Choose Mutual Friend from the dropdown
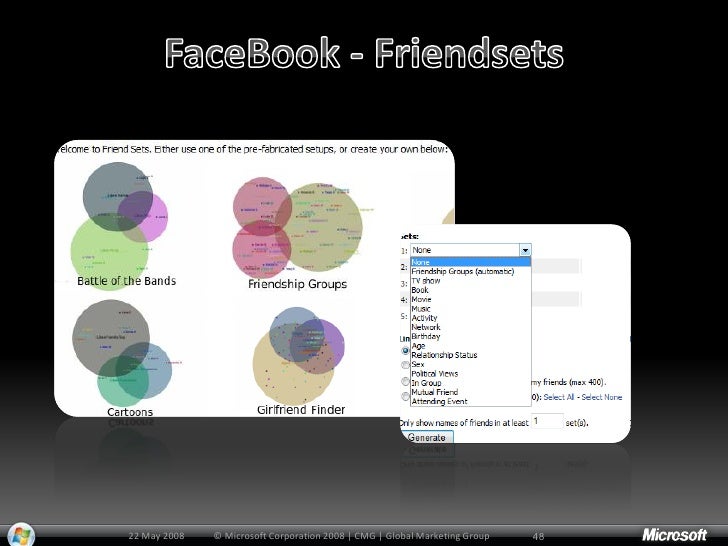 pos(435,392)
